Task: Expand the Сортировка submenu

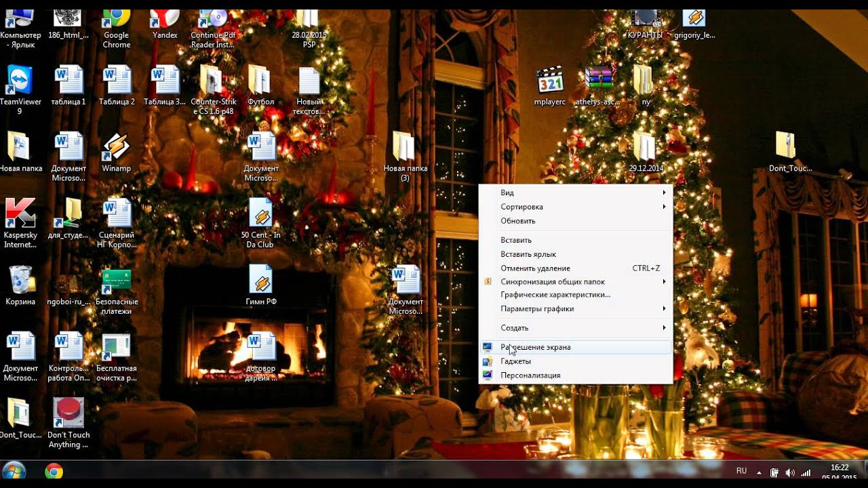Action: coord(576,207)
